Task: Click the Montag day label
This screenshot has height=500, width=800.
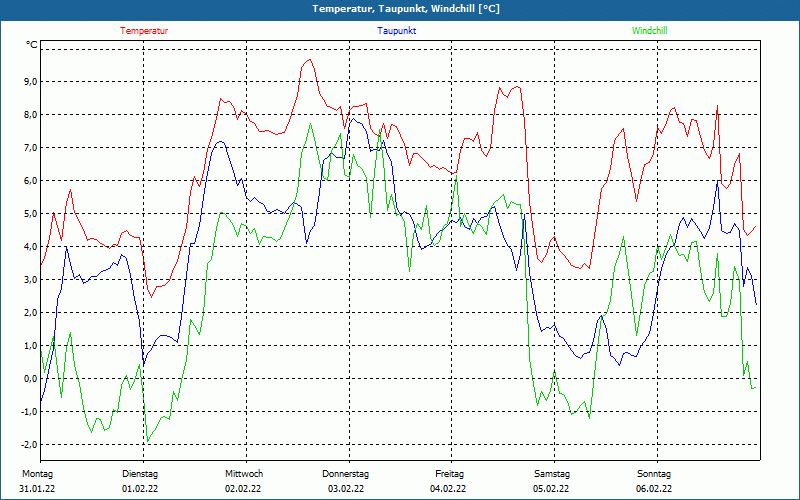Action: click(37, 474)
